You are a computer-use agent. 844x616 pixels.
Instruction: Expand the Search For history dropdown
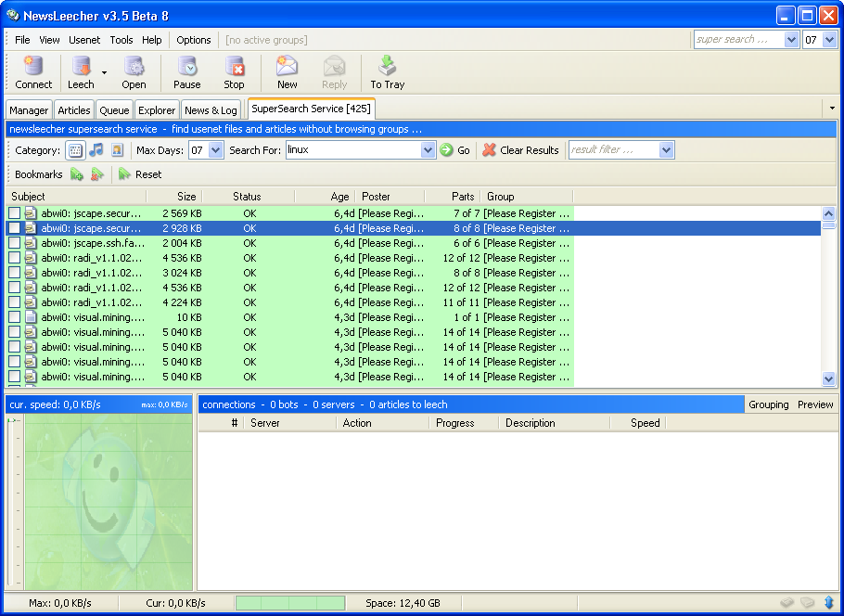[428, 150]
